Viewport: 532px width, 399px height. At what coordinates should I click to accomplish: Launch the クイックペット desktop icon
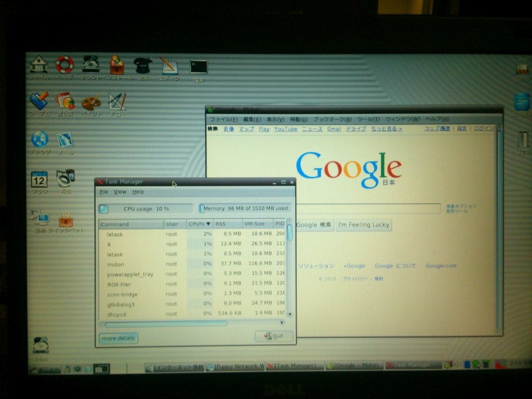click(x=66, y=220)
